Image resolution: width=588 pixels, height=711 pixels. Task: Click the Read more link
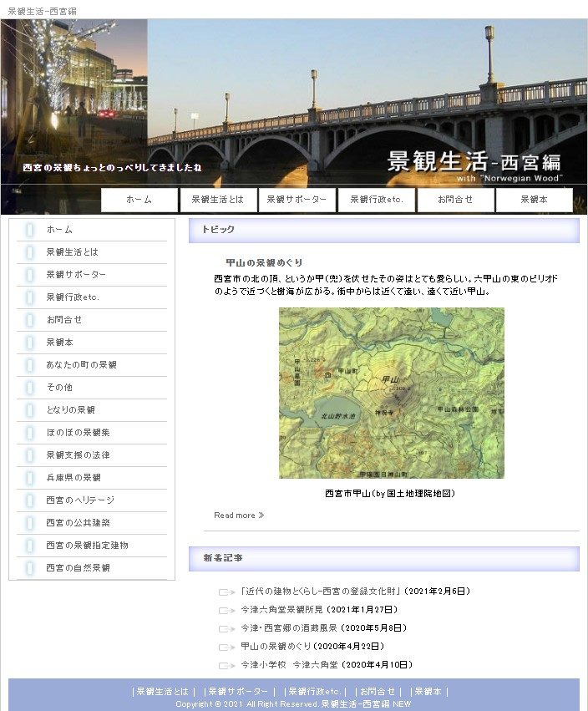point(239,515)
